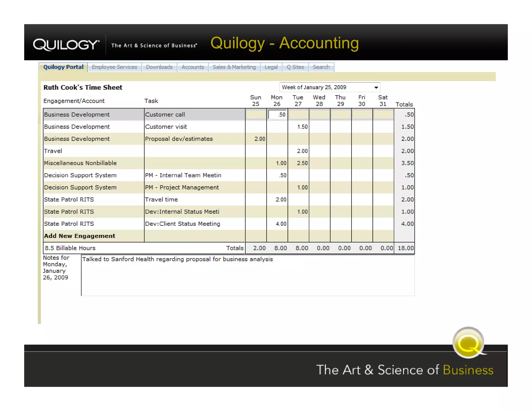Click the yellow Q emblem icon
This screenshot has height=411, width=532.
coord(469,343)
